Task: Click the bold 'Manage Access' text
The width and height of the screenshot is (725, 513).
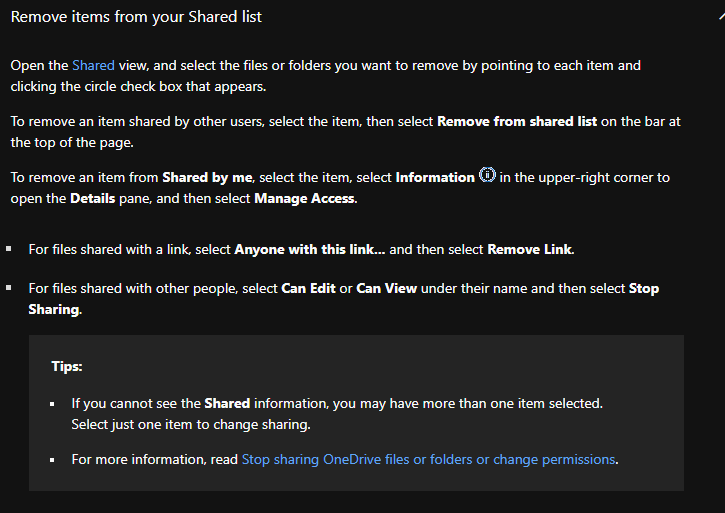Action: point(305,198)
